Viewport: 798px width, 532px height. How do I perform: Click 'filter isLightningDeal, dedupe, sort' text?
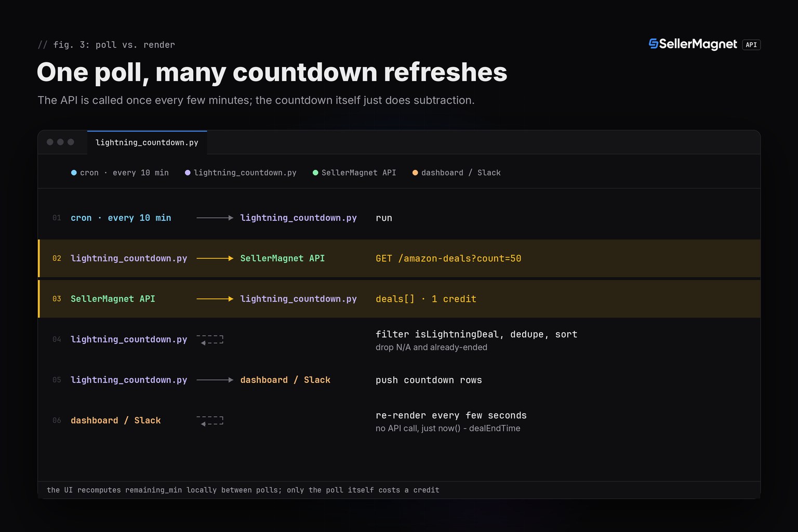(476, 334)
